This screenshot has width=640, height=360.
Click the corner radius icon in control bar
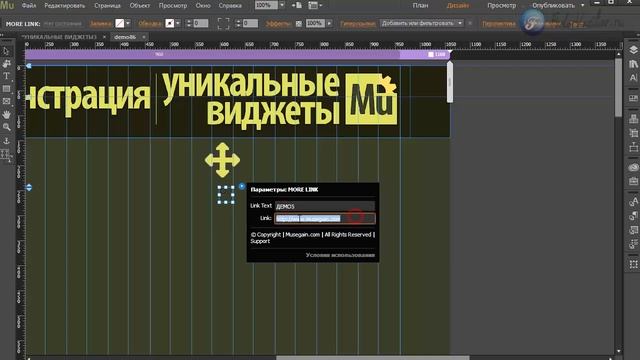[x=223, y=23]
